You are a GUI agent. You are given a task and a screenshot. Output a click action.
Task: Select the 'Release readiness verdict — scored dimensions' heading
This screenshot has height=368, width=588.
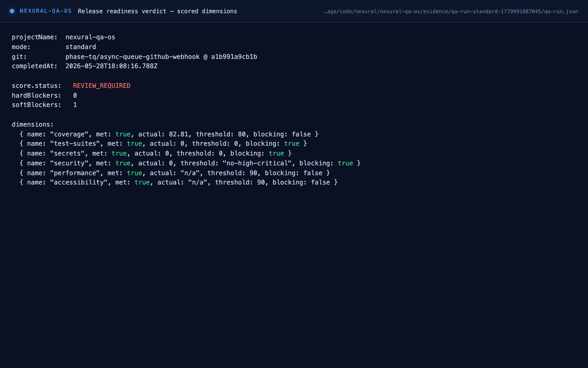[157, 11]
